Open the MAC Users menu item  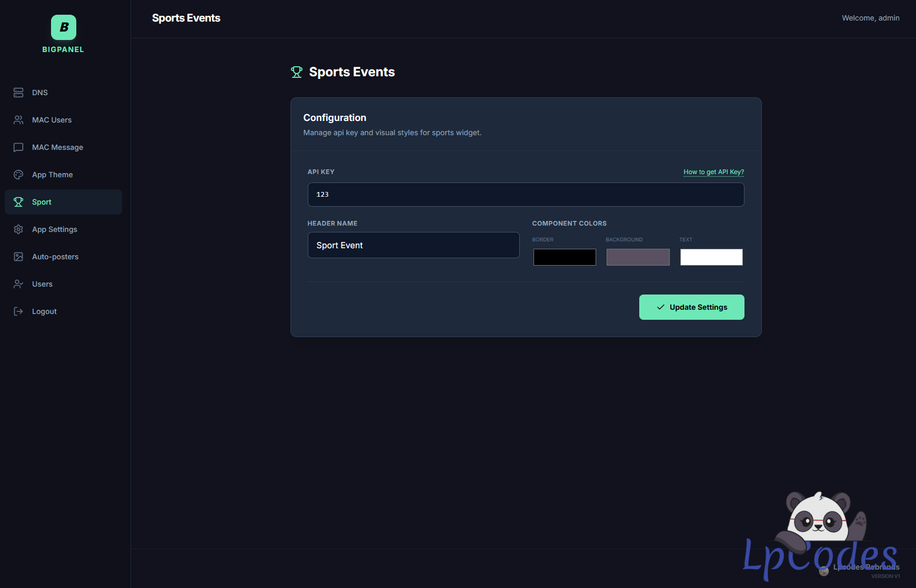(52, 120)
